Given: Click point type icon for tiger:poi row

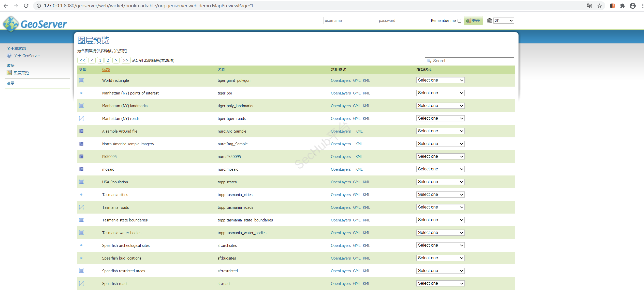Looking at the screenshot, I should point(81,93).
